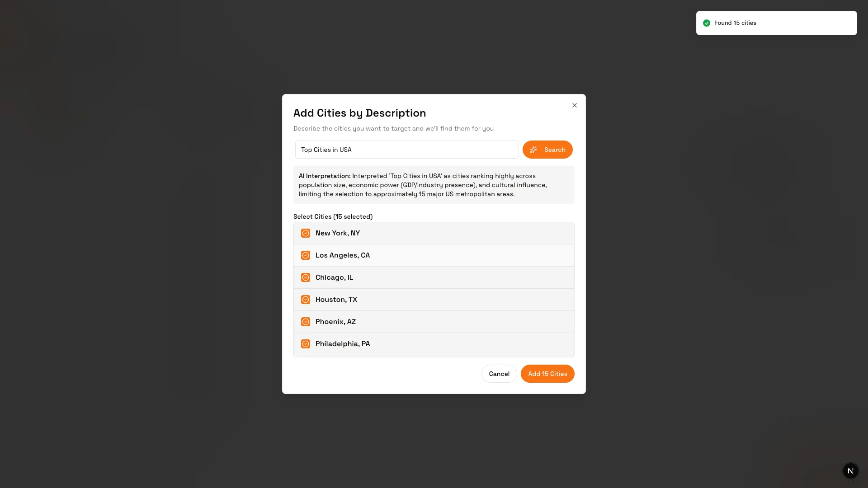Image resolution: width=868 pixels, height=488 pixels.
Task: Click the sparkle icon on the Search button
Action: (533, 150)
